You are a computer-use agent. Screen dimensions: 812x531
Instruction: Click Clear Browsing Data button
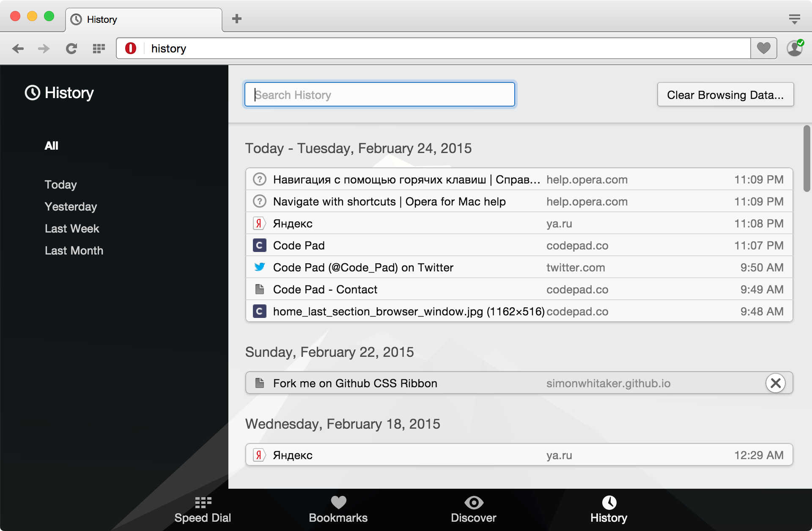[725, 94]
